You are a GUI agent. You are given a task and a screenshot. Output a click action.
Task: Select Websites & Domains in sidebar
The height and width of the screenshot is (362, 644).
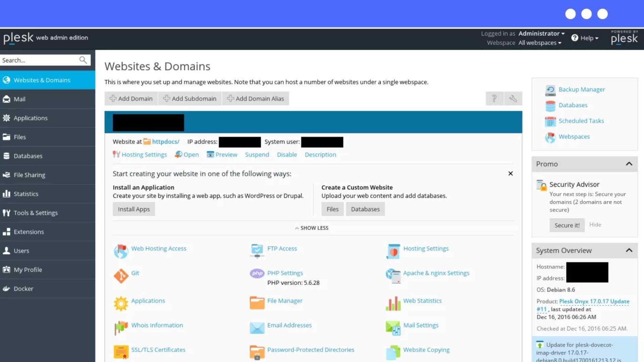(x=47, y=80)
